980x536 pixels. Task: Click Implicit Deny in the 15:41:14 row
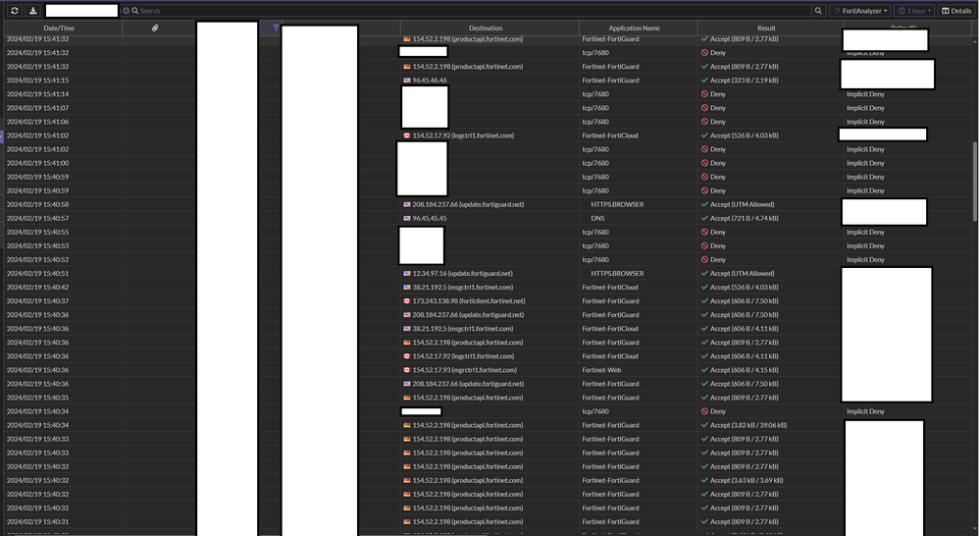865,94
